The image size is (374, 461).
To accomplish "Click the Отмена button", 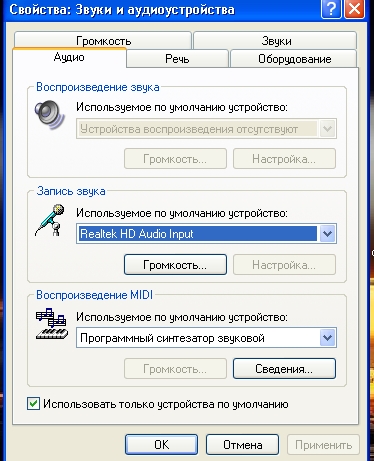I will pyautogui.click(x=242, y=444).
